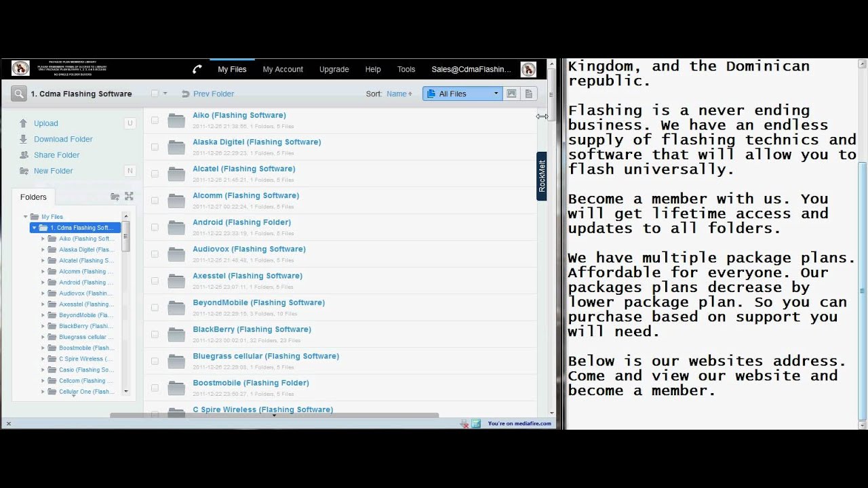
Task: Check the BeyondMobile row checkbox
Action: pyautogui.click(x=155, y=308)
